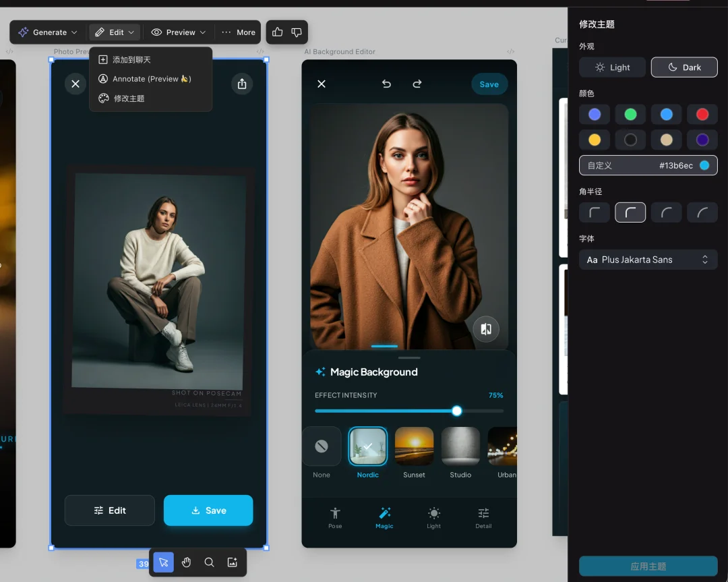Click the thumbs down feedback icon
The image size is (728, 582).
[297, 32]
